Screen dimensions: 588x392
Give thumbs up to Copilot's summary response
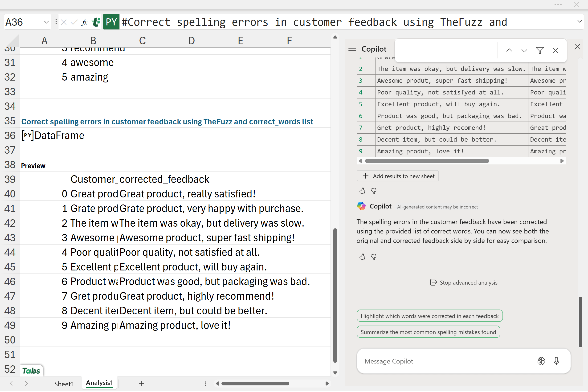pyautogui.click(x=362, y=257)
